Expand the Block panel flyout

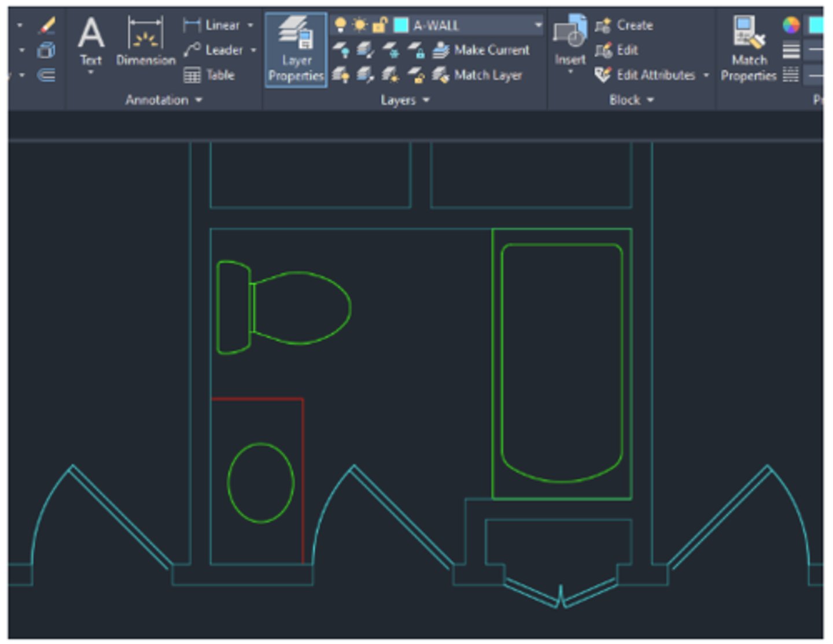coord(631,100)
